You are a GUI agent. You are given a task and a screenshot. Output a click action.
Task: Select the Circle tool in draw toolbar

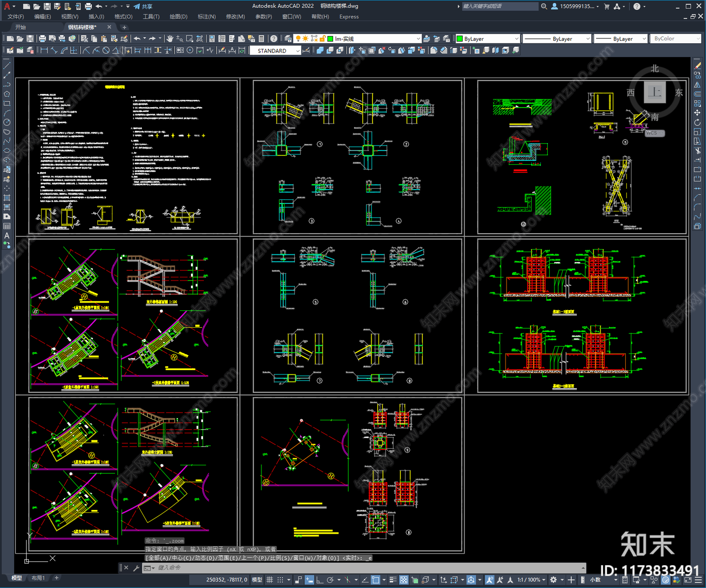pos(7,122)
